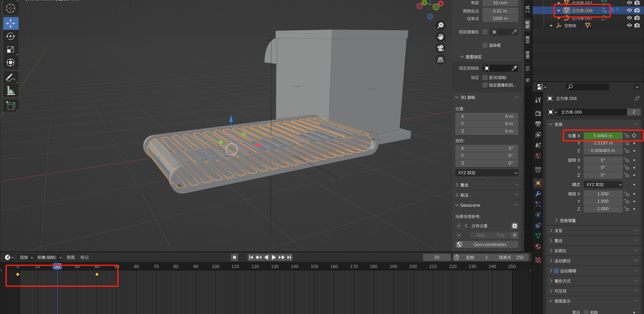Select the Move tool in toolbar

(x=10, y=23)
